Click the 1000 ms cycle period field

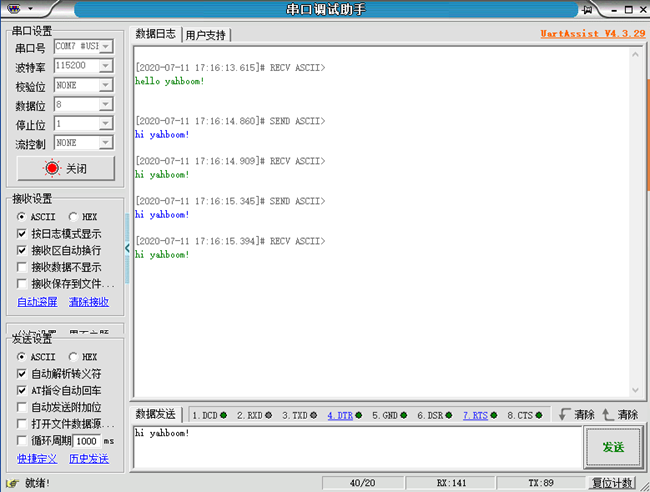point(87,441)
